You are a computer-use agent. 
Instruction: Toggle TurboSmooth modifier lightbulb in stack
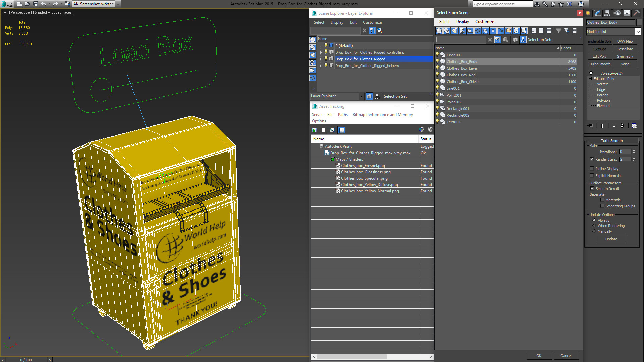click(x=591, y=73)
